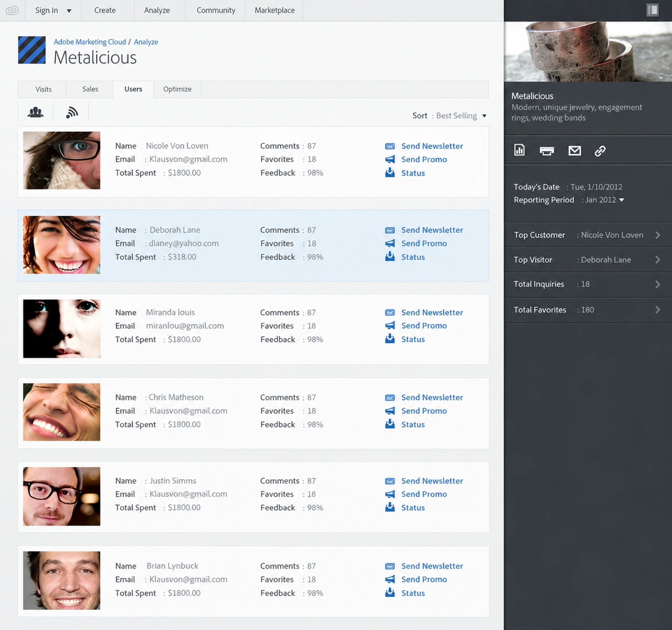Click Justin Simms' profile photo
672x630 pixels.
pyautogui.click(x=62, y=496)
